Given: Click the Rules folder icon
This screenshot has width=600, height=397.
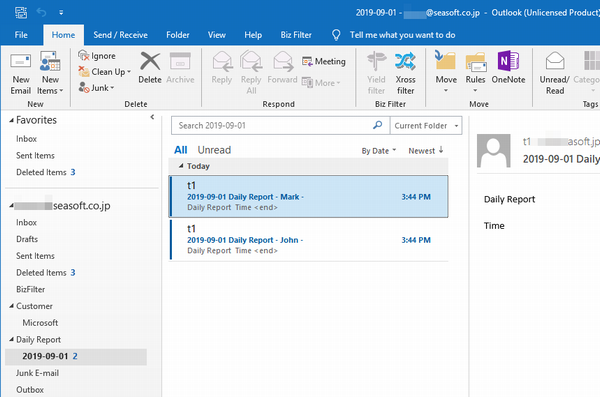Looking at the screenshot, I should tap(475, 63).
